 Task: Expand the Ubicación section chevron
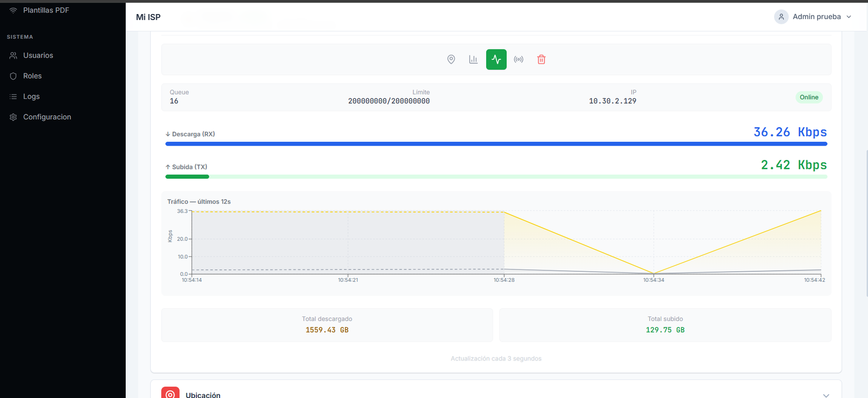(x=826, y=395)
